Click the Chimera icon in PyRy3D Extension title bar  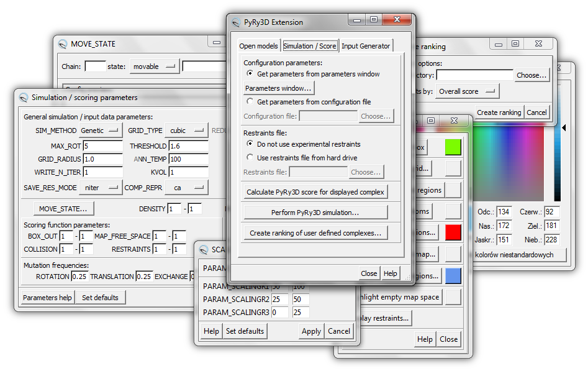click(236, 22)
